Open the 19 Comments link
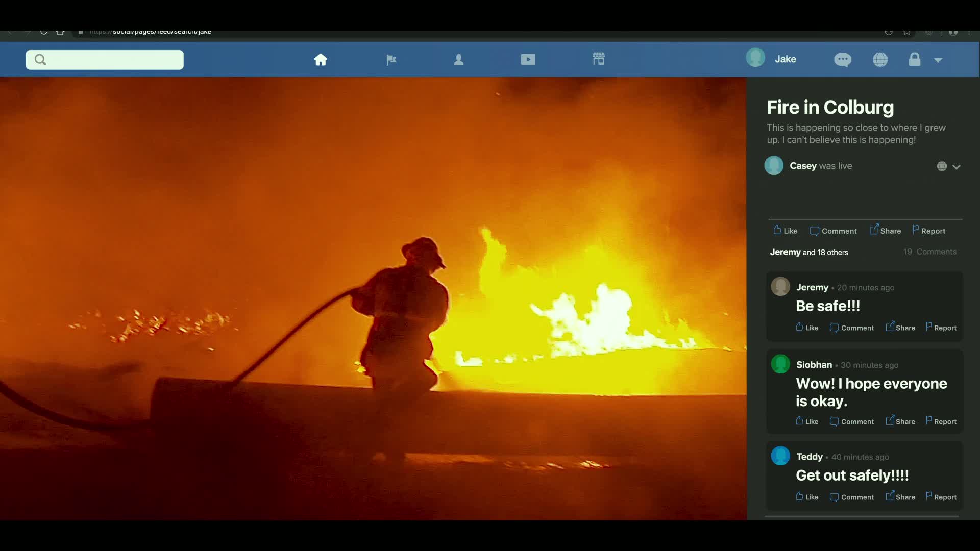 click(929, 252)
